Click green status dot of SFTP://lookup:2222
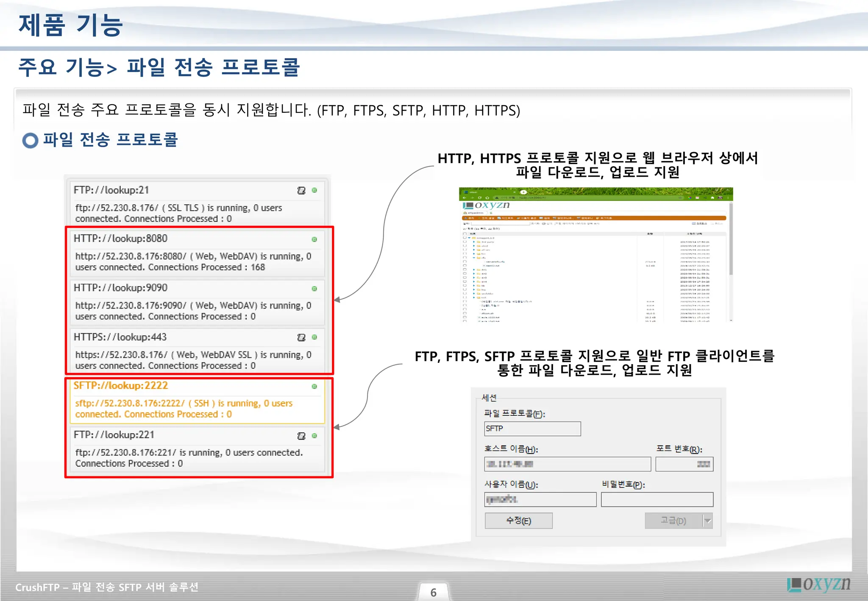Viewport: 868px width, 601px height. click(x=314, y=387)
